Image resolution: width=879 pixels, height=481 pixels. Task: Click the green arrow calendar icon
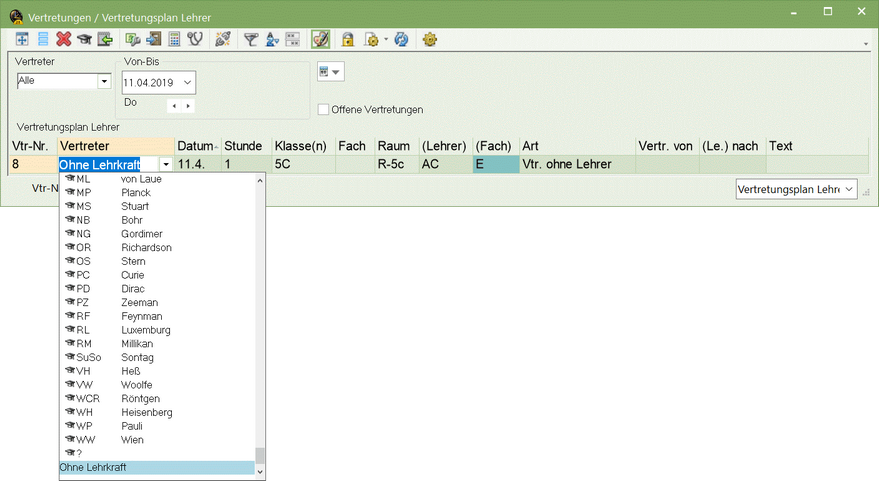tap(105, 39)
